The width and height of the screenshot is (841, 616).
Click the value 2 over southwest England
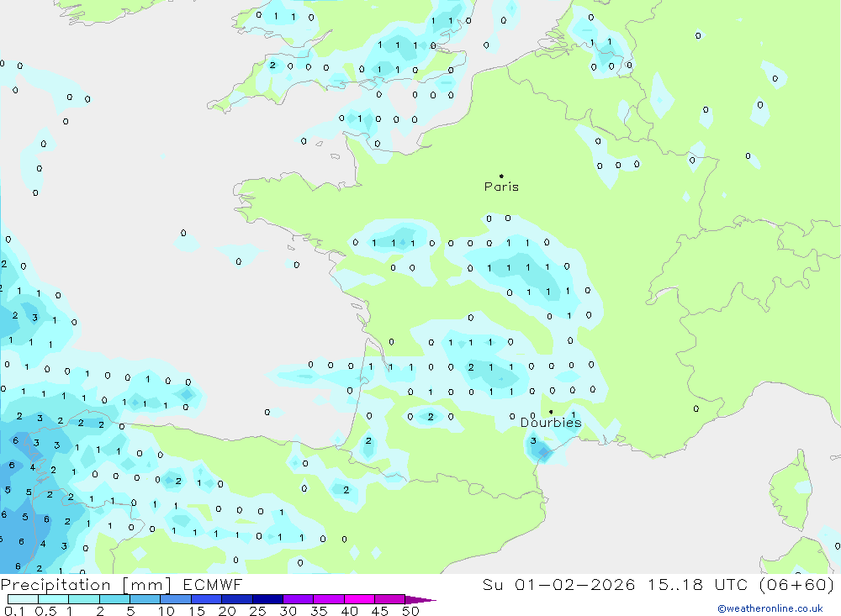pyautogui.click(x=272, y=65)
